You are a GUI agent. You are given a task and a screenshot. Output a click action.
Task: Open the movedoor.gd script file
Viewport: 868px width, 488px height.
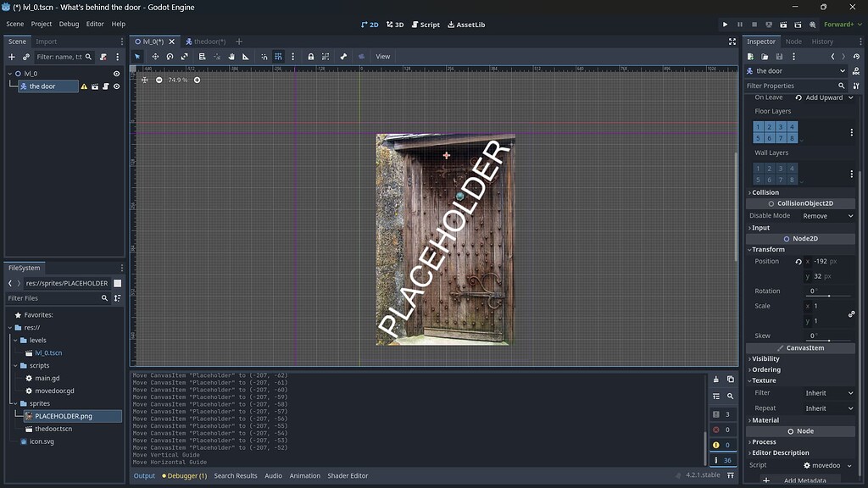click(x=53, y=391)
